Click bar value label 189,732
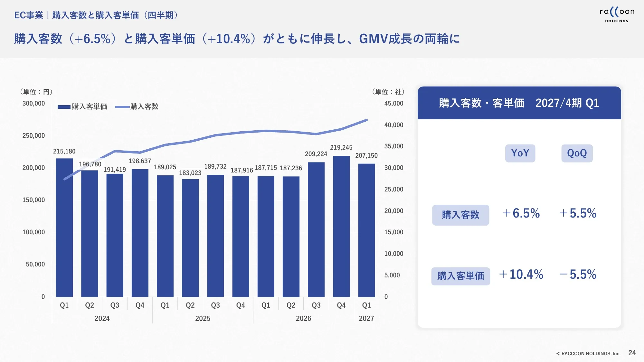This screenshot has height=362, width=644. tap(215, 166)
